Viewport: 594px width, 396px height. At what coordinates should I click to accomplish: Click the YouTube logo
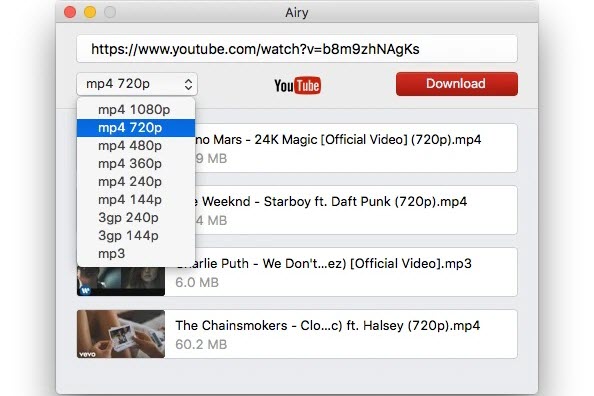point(297,86)
